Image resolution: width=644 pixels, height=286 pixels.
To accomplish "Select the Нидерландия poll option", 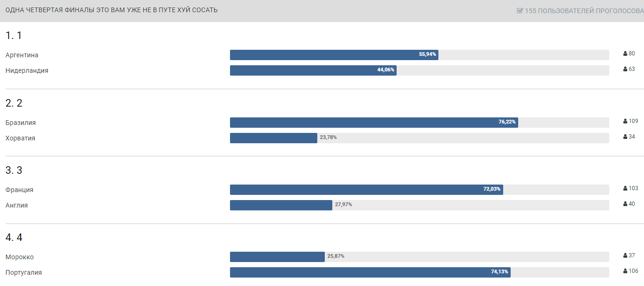I will click(27, 70).
